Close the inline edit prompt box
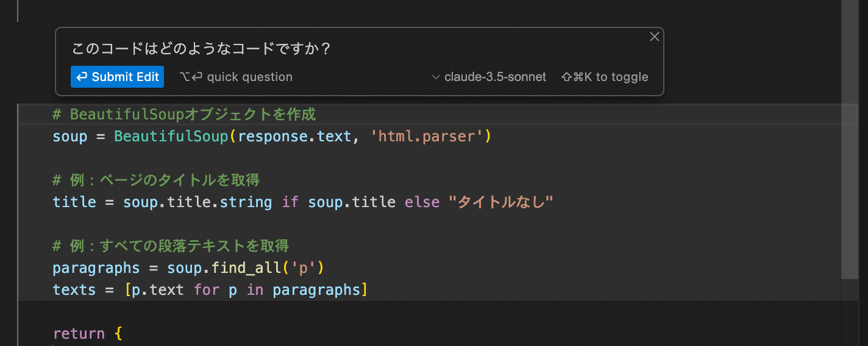Viewport: 868px width, 346px height. (x=655, y=37)
